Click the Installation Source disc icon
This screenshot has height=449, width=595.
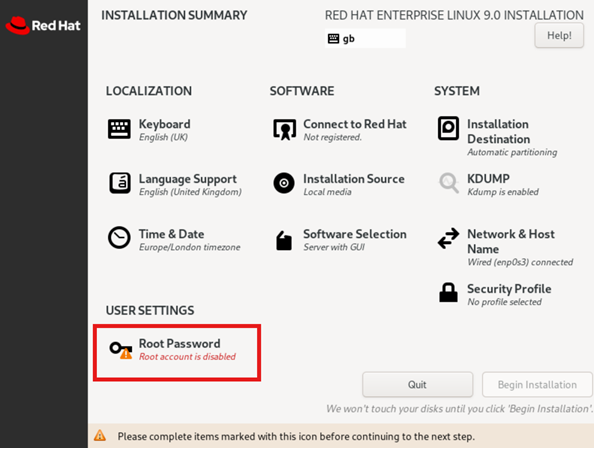click(x=284, y=183)
